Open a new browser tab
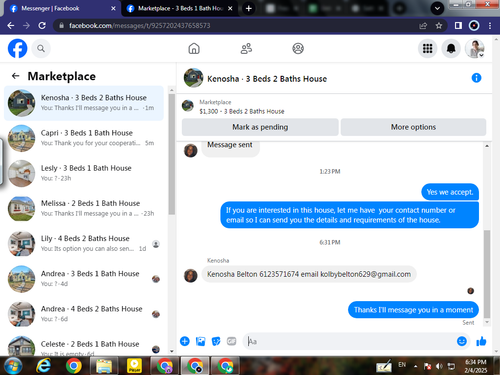500x375 pixels. coord(248,8)
